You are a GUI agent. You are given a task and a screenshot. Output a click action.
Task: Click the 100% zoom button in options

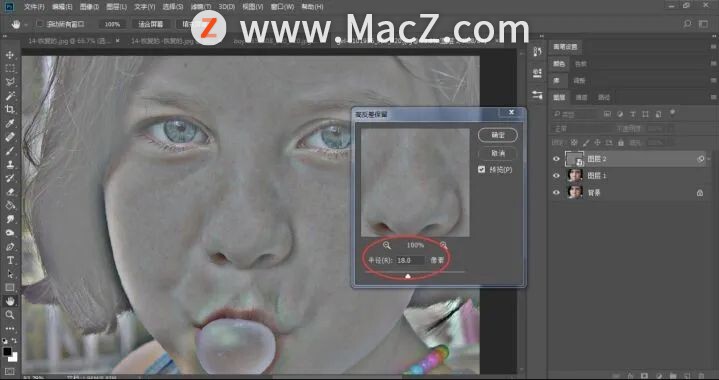(x=112, y=24)
